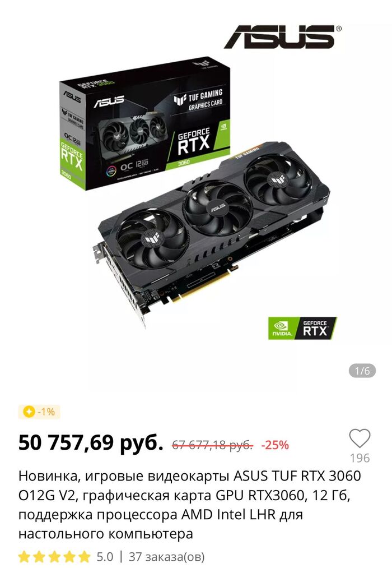Tap the fifth rating star
392x568 pixels.
point(84,557)
